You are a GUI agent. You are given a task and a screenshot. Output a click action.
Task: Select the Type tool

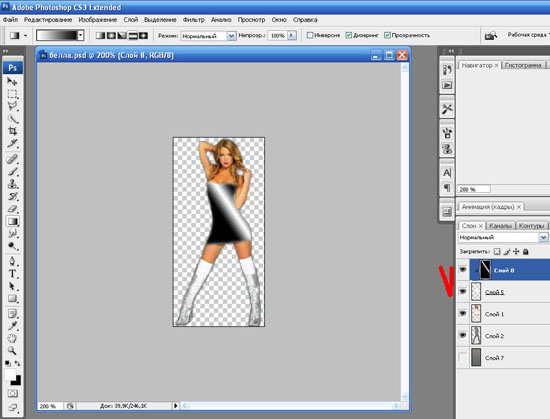point(12,273)
